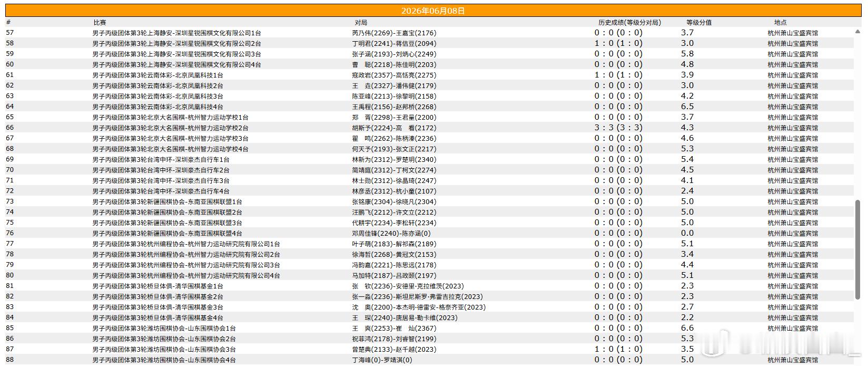Click pairing 汪鹏飞(2212)-许文立(2212)
This screenshot has height=366, width=868.
point(394,212)
